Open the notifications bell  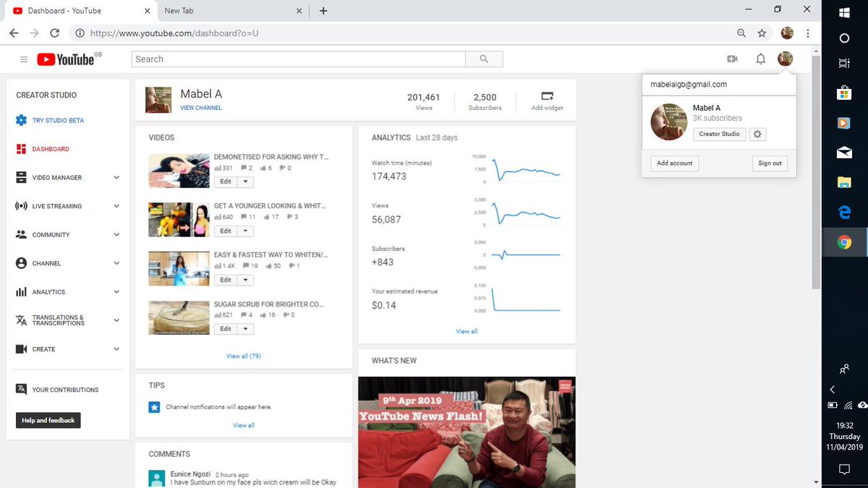760,59
